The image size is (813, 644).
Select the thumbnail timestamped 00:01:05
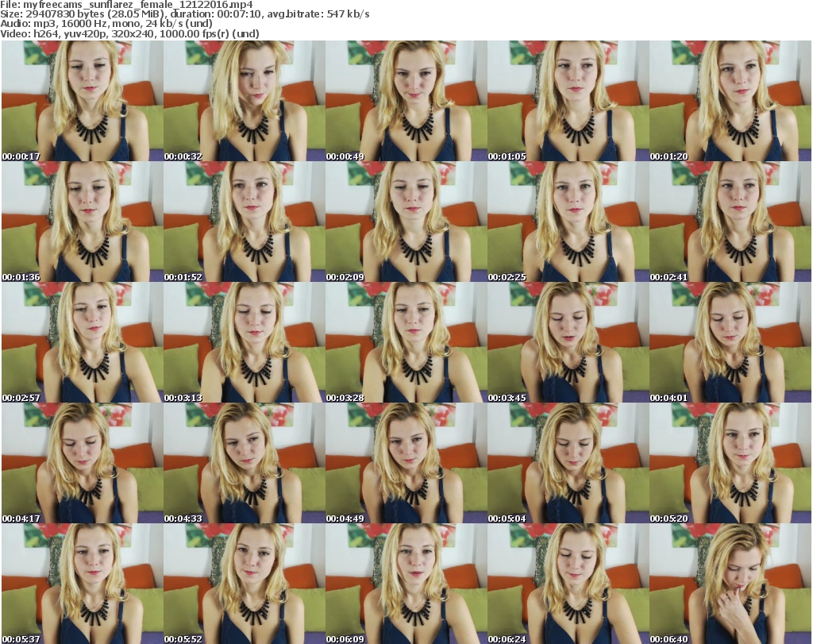pyautogui.click(x=568, y=101)
